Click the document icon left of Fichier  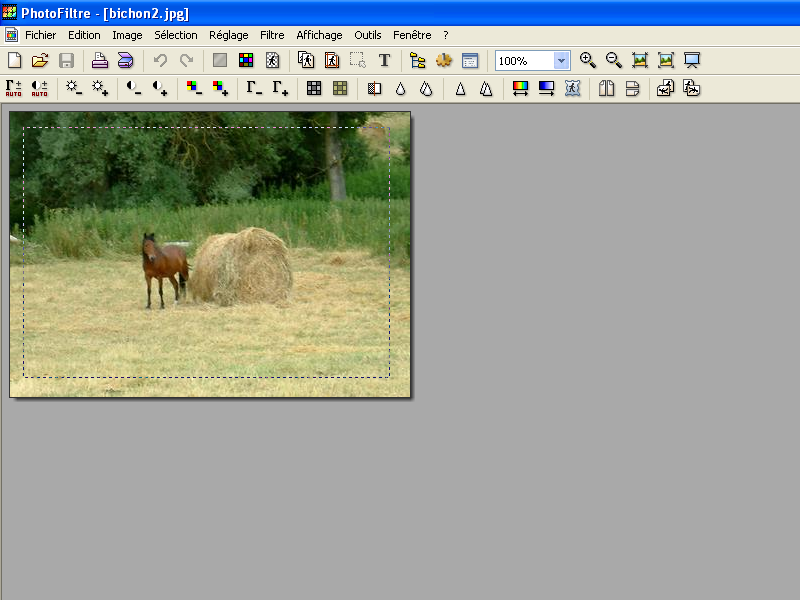pos(11,35)
